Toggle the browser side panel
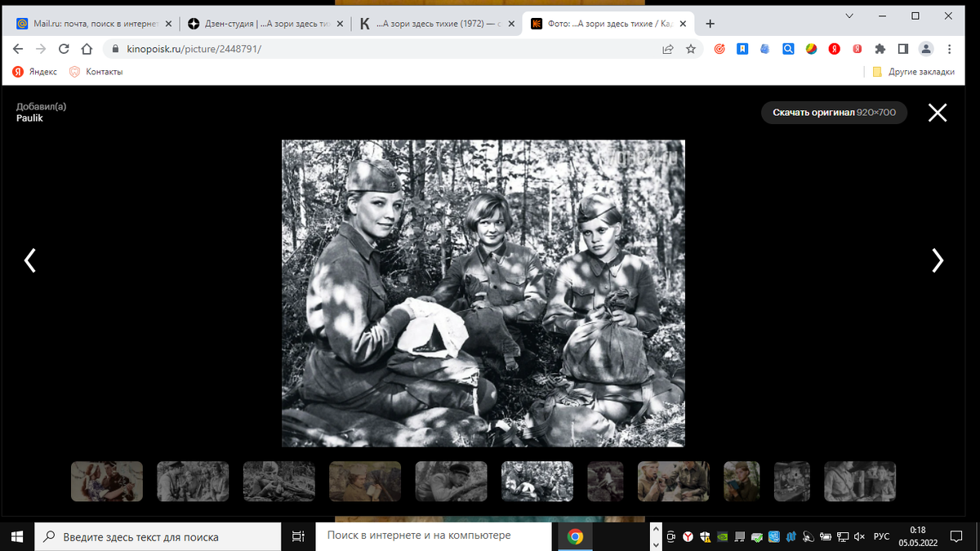The image size is (980, 551). 903,49
